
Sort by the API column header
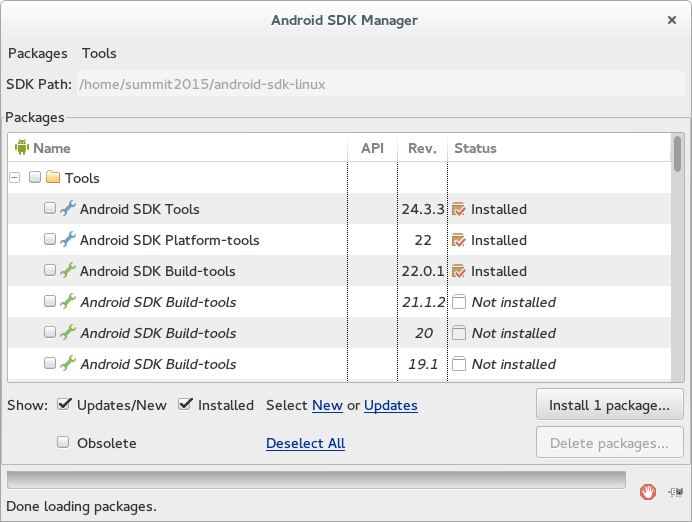[372, 148]
